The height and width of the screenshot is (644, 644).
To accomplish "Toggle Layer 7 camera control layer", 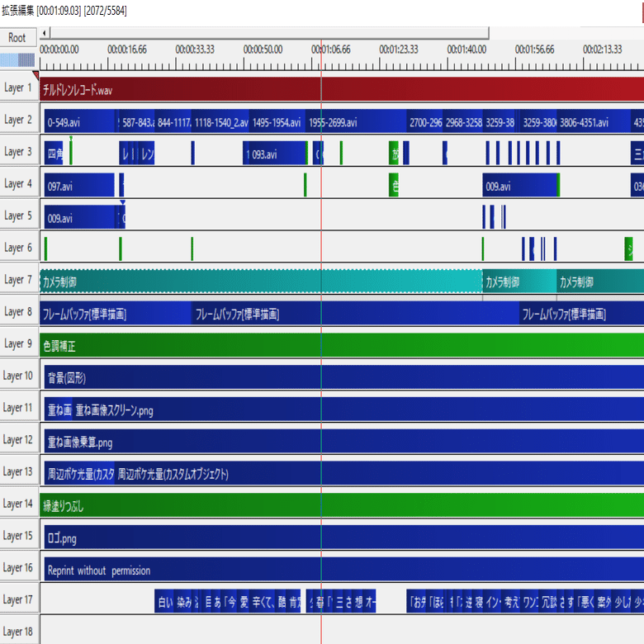I will point(19,280).
